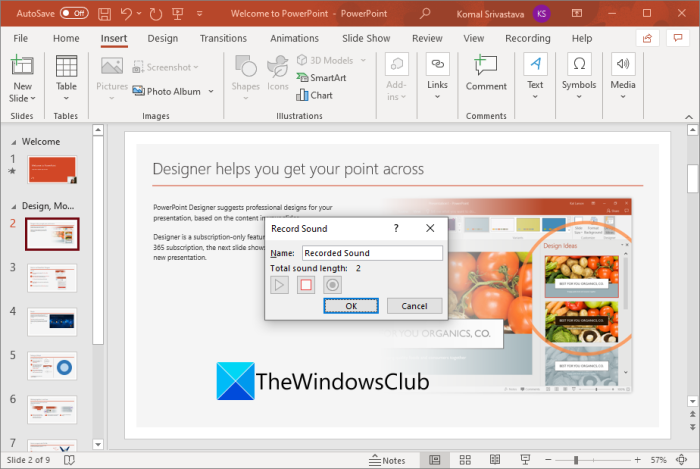
Task: Click the Photo Album button
Action: tap(167, 91)
